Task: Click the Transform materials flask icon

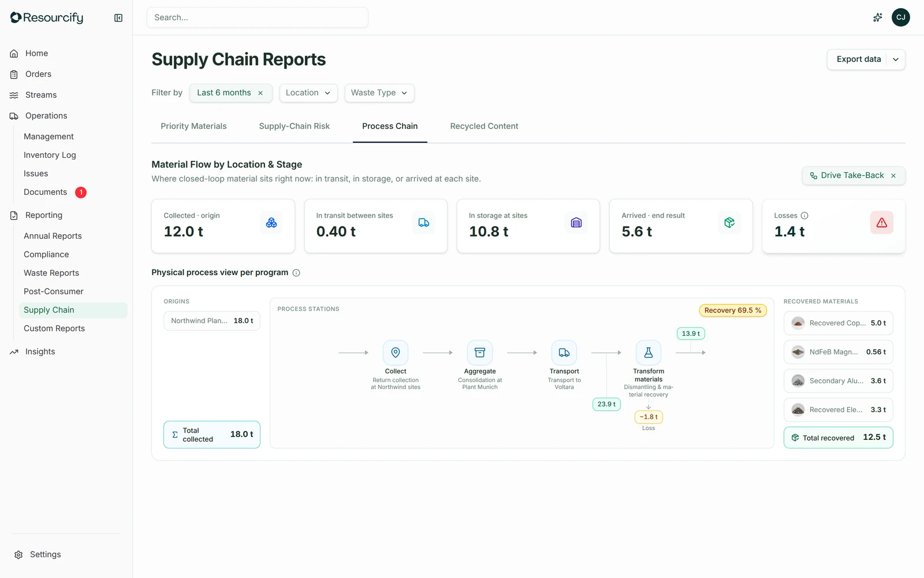Action: [x=649, y=353]
